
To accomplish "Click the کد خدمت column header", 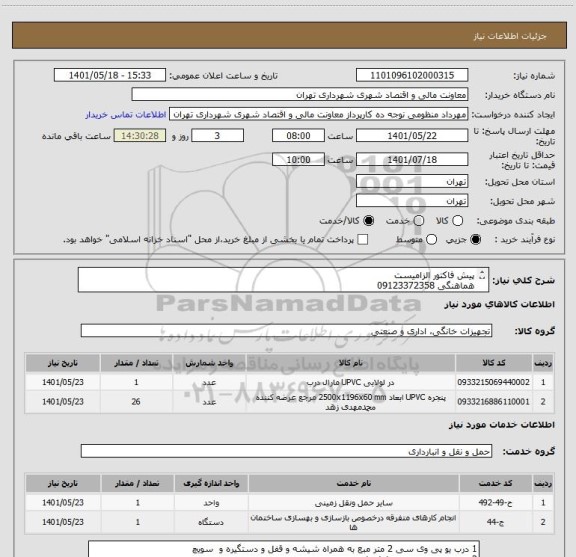I will [495, 484].
